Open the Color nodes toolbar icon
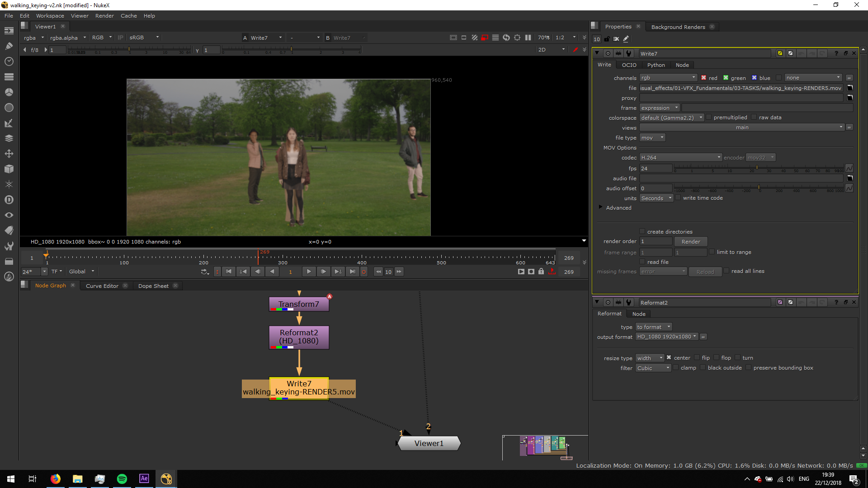 9,92
